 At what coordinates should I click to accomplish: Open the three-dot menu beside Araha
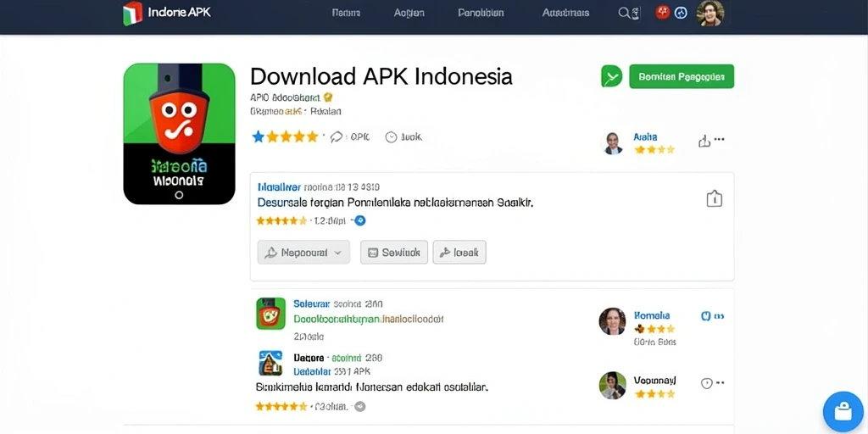point(719,140)
